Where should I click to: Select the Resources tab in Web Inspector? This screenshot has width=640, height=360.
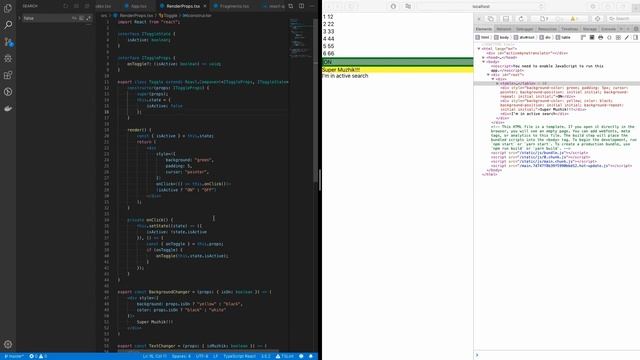[x=547, y=29]
